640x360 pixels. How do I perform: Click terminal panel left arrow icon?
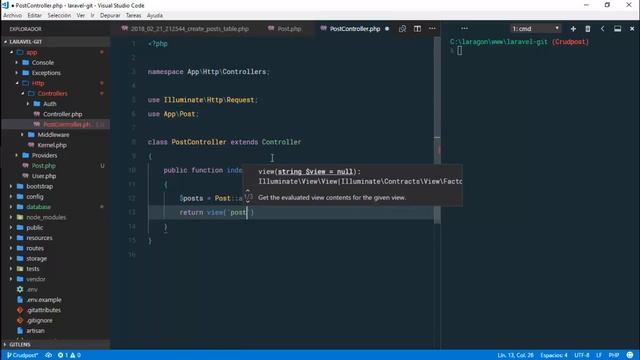click(x=602, y=29)
